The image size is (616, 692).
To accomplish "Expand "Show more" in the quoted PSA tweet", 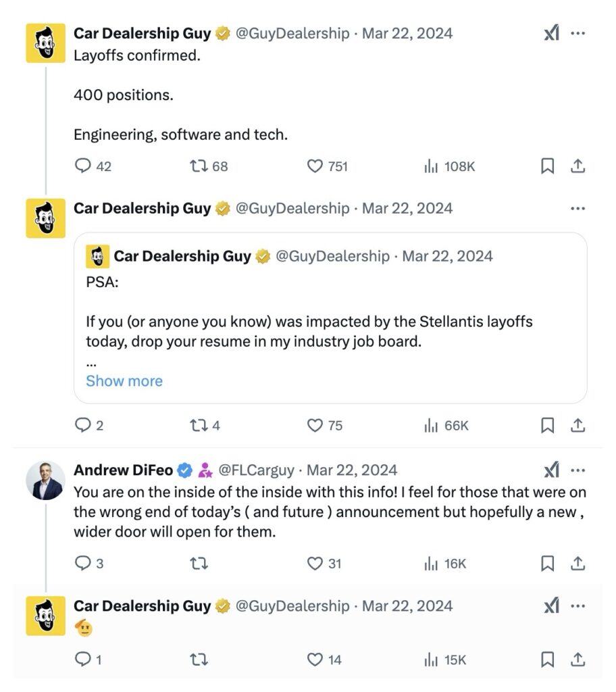I will tap(124, 381).
